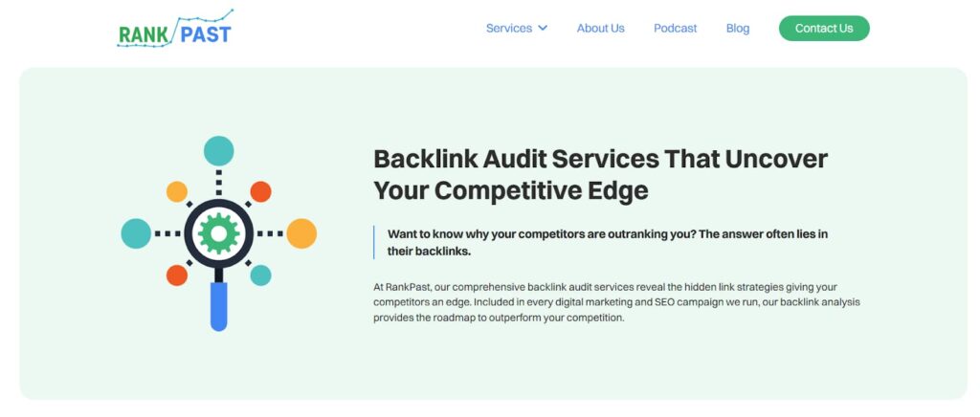Click the large teal circle above the magnifier
The width and height of the screenshot is (980, 417).
coord(219,151)
